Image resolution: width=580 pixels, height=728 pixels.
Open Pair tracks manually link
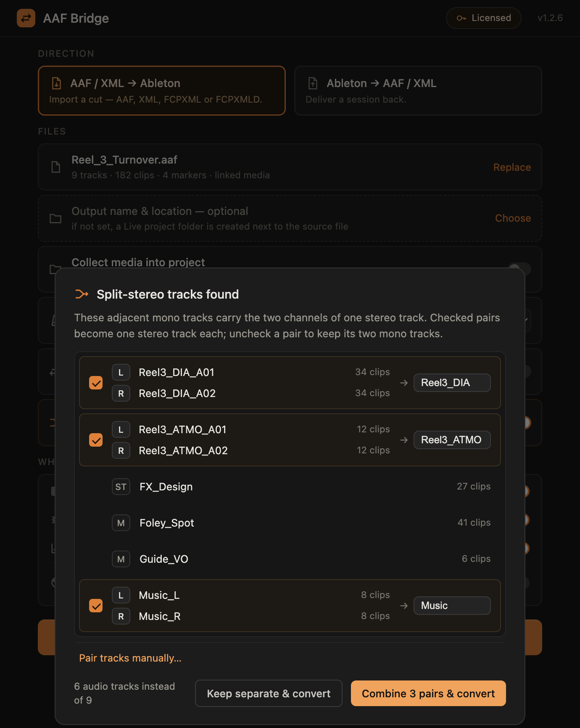(x=130, y=658)
